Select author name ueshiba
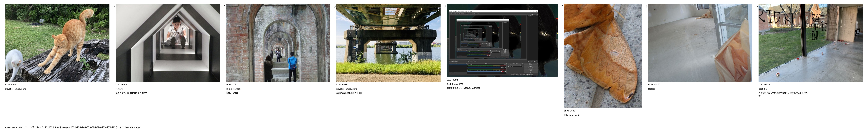The width and height of the screenshot is (868, 131). (763, 89)
